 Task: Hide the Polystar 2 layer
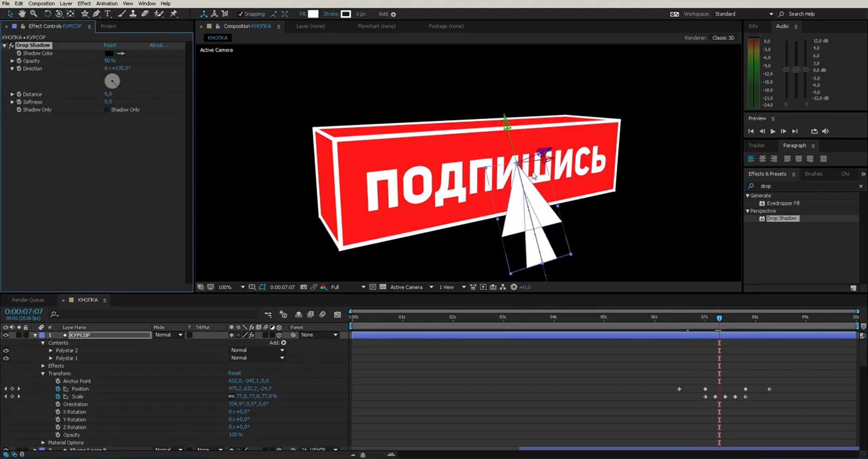click(6, 350)
